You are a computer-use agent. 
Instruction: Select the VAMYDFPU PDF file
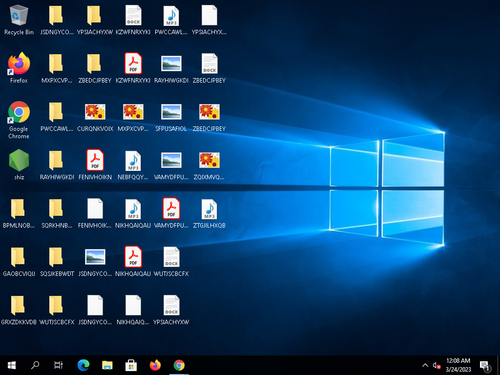pos(171,213)
